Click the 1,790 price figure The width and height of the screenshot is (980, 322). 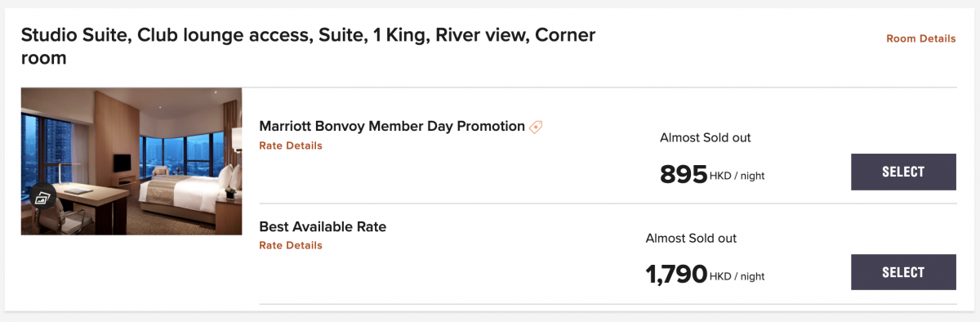click(676, 275)
